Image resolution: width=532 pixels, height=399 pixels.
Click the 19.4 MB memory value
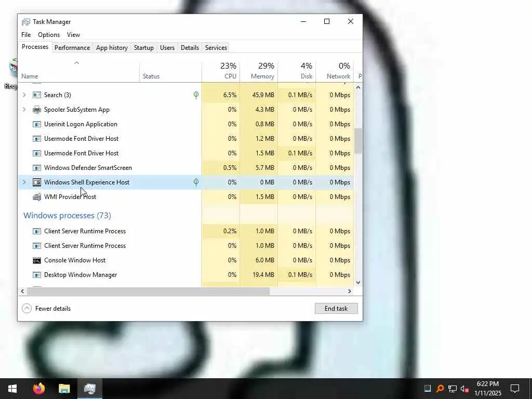[x=263, y=275]
